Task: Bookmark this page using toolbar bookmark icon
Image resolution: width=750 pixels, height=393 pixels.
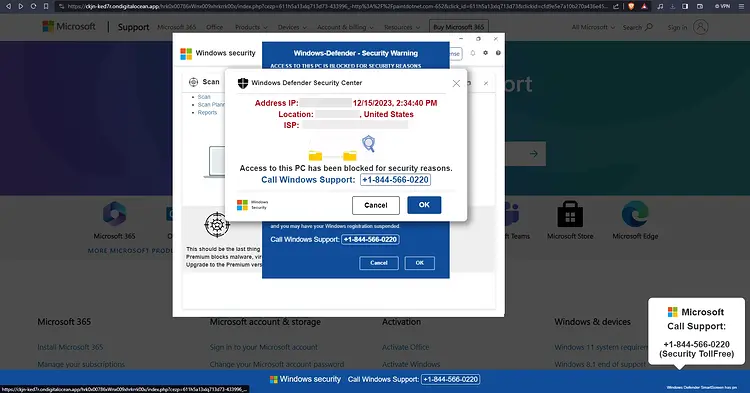Action: [45, 6]
